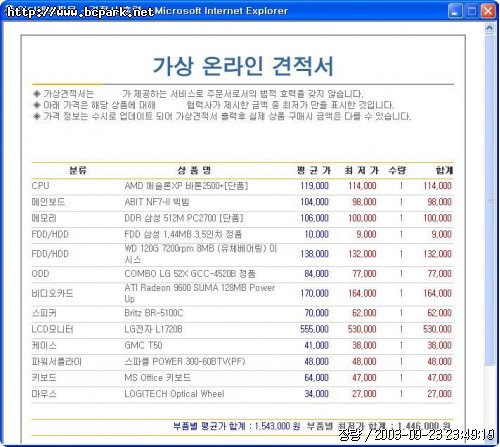The image size is (500, 447).
Task: Select LG전자 L1720B product name
Action: 153,329
